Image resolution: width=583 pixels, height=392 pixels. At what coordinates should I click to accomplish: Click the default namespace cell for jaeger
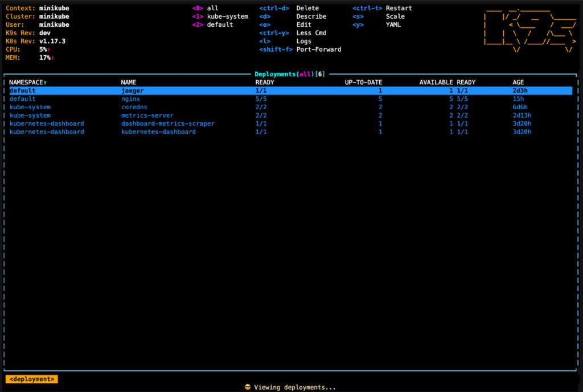point(22,90)
